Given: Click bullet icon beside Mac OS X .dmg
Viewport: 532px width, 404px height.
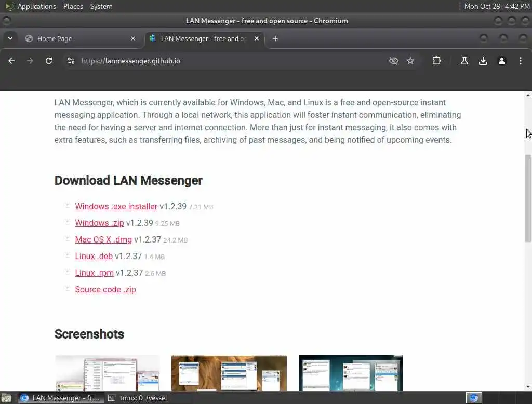Looking at the screenshot, I should [68, 238].
